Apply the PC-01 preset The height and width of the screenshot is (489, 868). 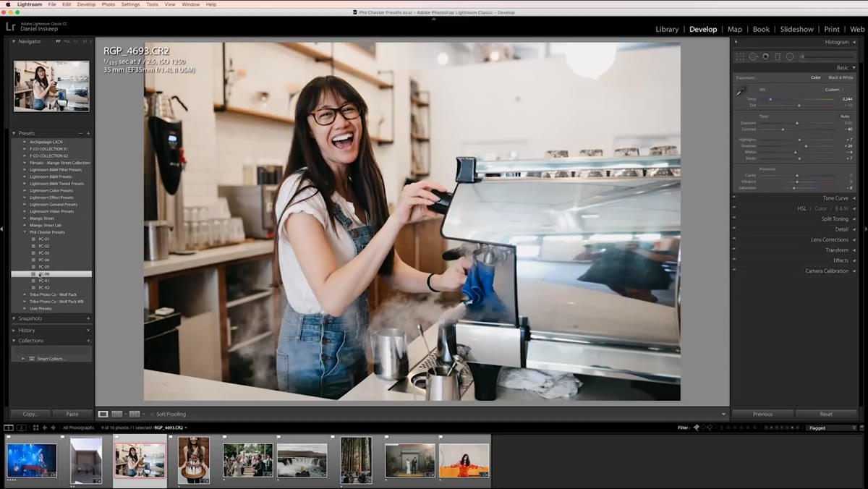point(44,239)
